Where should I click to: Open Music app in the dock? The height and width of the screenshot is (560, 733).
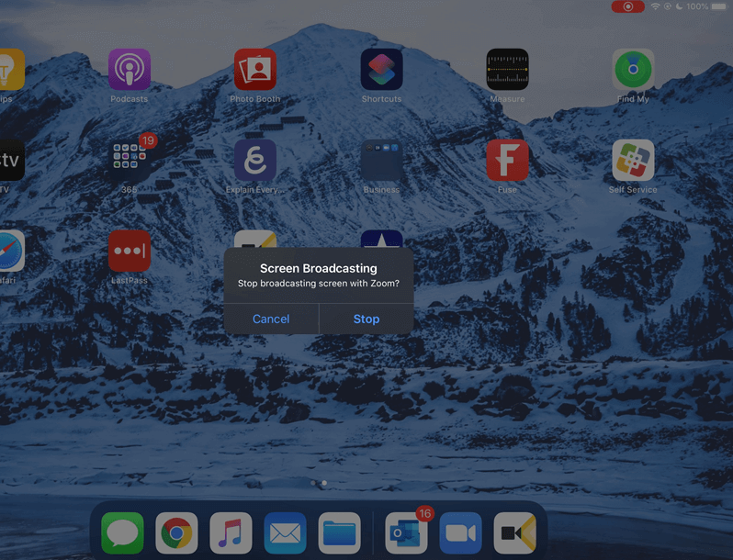coord(231,532)
